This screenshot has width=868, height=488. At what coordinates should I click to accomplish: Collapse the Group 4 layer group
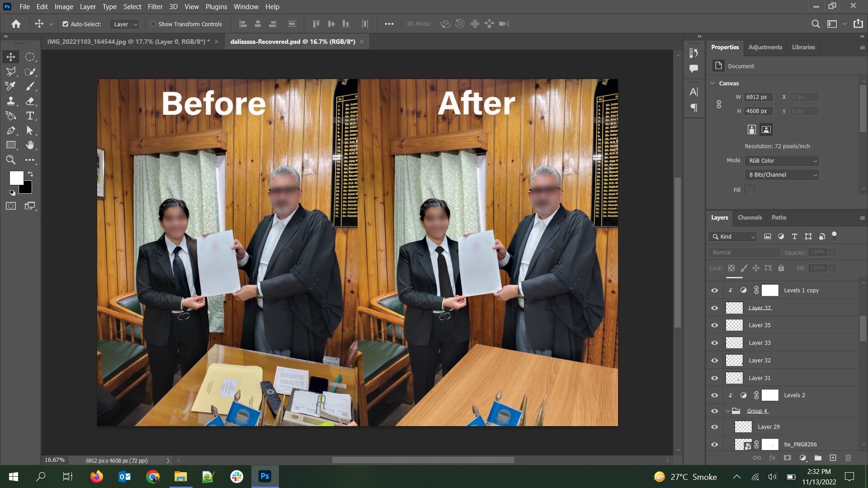(x=728, y=411)
